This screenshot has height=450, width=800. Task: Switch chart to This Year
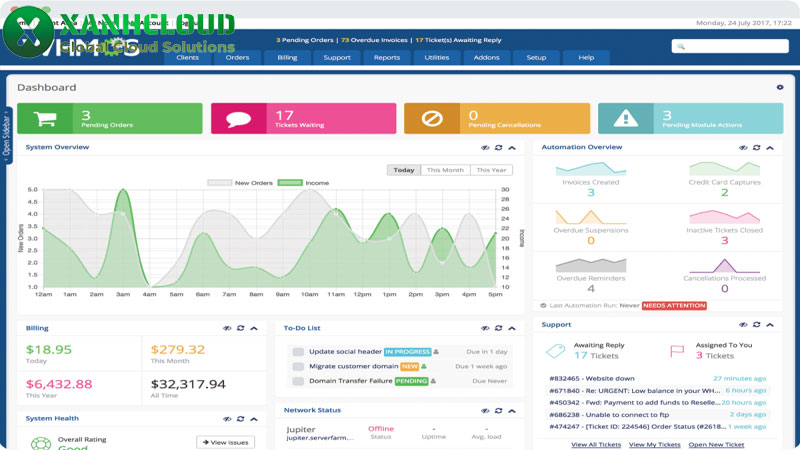491,170
